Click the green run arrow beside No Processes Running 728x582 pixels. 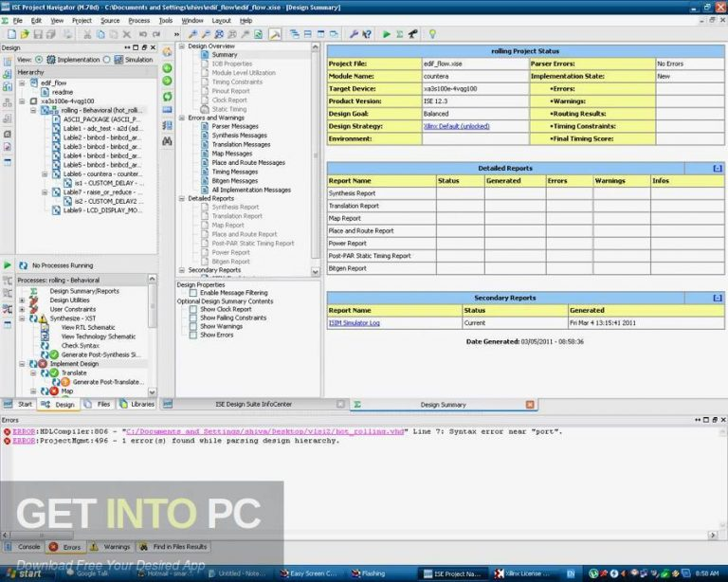(x=8, y=265)
